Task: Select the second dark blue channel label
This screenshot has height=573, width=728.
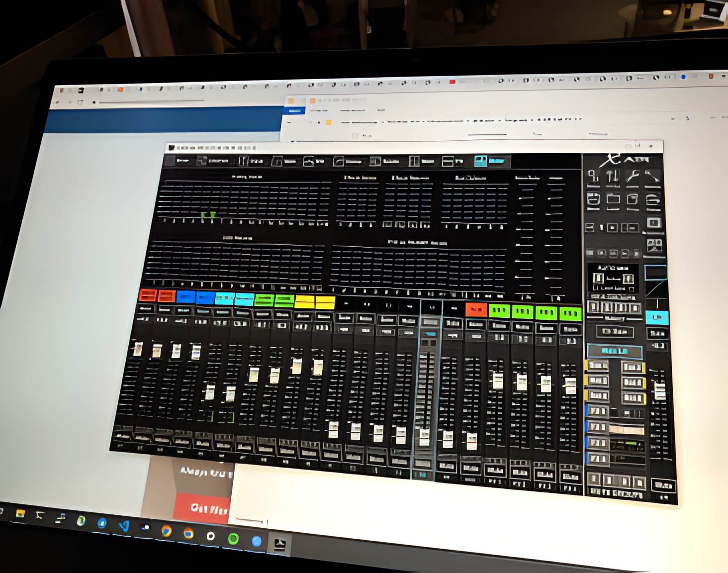Action: 204,297
